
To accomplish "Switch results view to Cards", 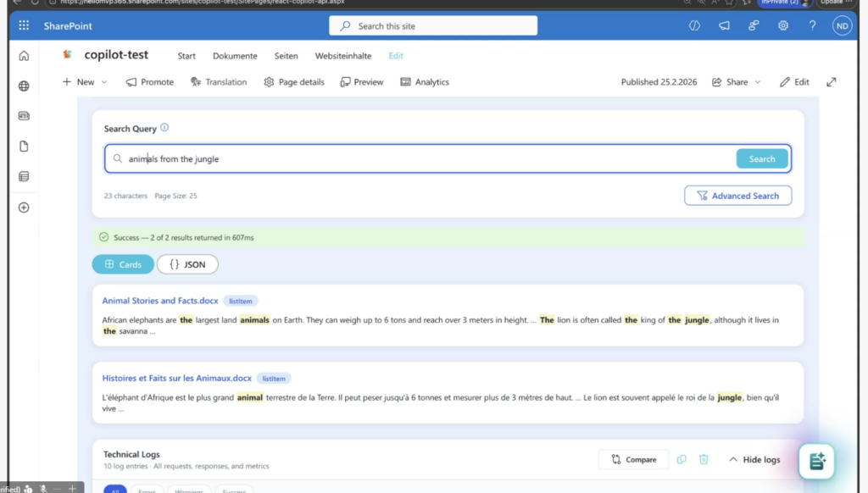I will pyautogui.click(x=123, y=264).
